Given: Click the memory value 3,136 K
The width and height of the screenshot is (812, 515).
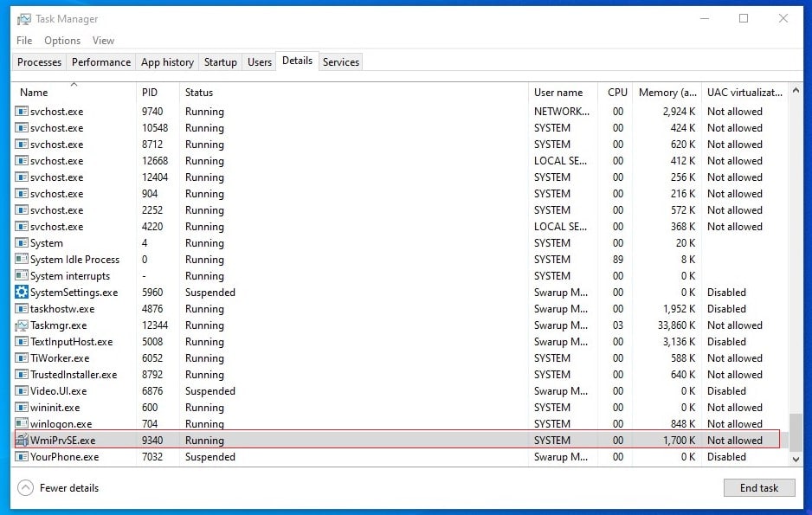Looking at the screenshot, I should pos(679,342).
